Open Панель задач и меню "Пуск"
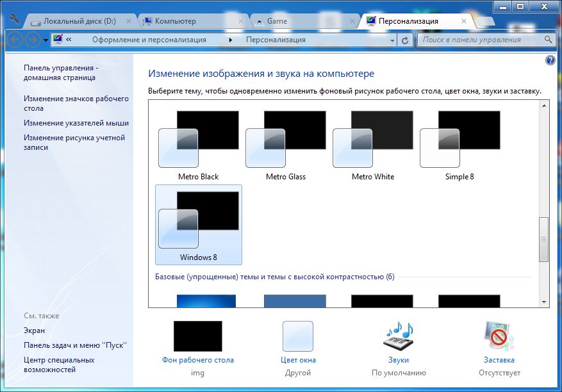This screenshot has height=392, width=562. click(x=75, y=345)
